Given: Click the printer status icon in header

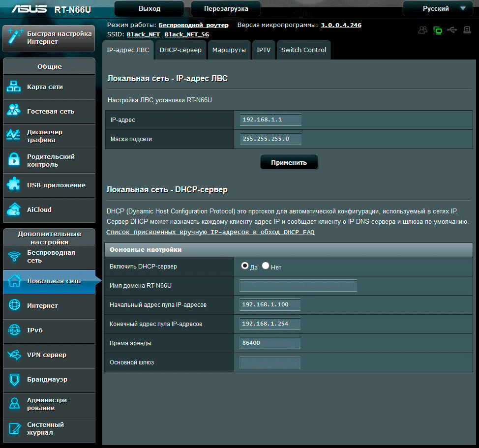Looking at the screenshot, I should coord(467,30).
